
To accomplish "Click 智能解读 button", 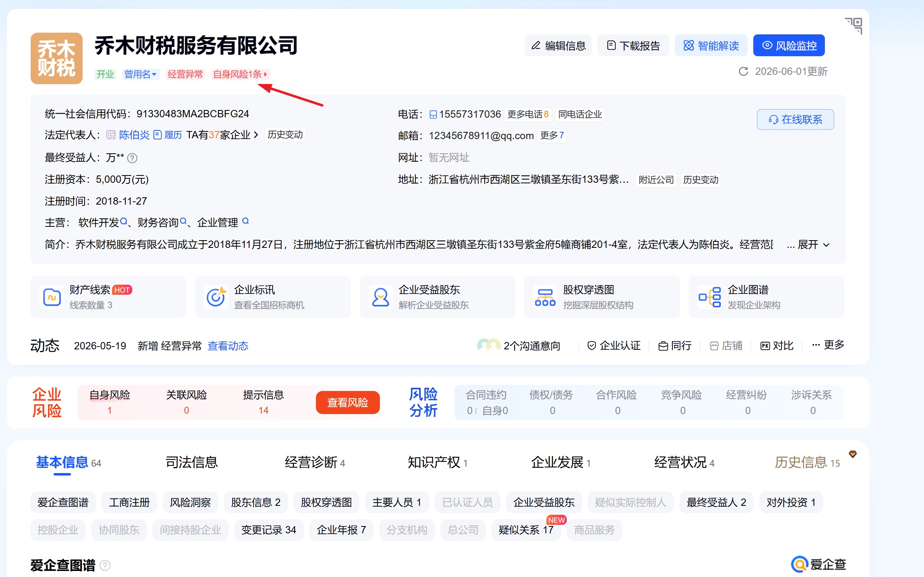I will [x=711, y=45].
